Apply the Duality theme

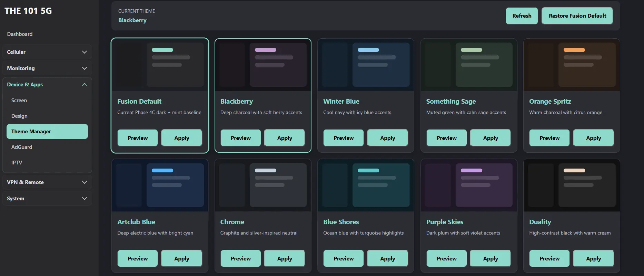point(593,258)
